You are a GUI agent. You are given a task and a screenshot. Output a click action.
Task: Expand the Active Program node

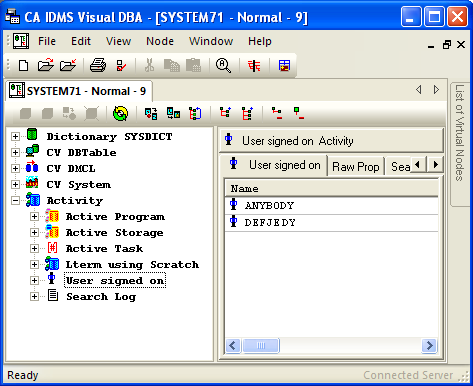tap(34, 217)
